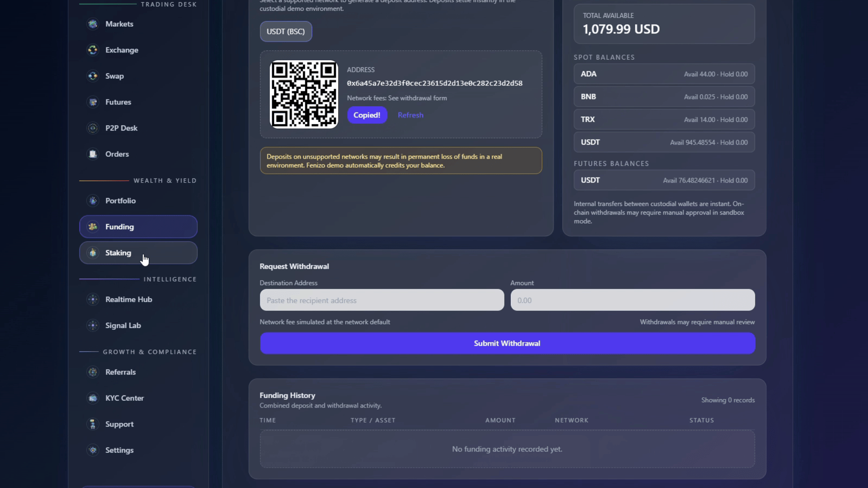Screen dimensions: 868x488
Task: Switch to the Funding menu item
Action: point(138,226)
